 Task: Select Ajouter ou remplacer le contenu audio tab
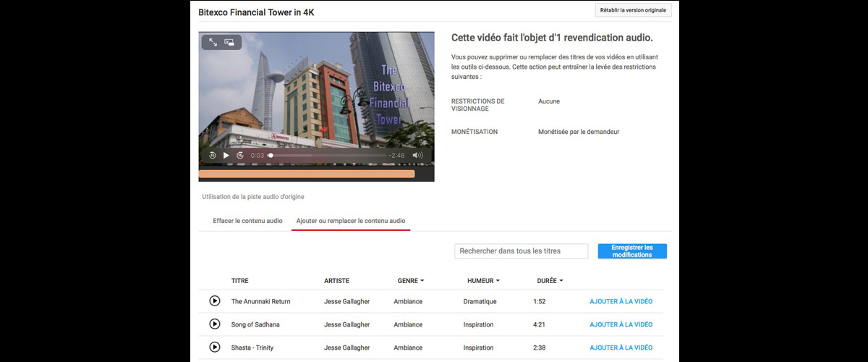pyautogui.click(x=351, y=220)
